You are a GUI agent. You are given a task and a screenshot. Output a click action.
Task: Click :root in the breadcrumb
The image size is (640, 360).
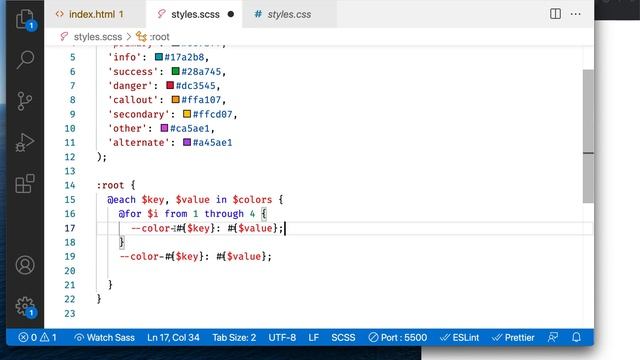159,37
